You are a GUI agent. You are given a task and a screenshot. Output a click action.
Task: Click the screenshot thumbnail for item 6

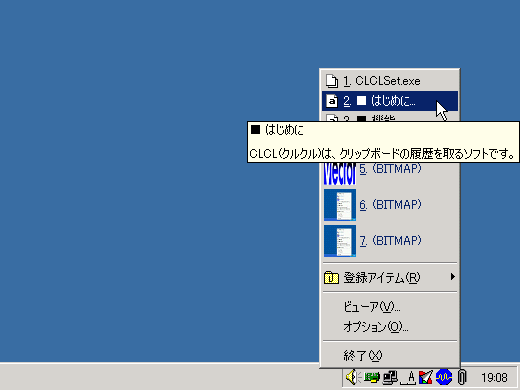click(340, 205)
